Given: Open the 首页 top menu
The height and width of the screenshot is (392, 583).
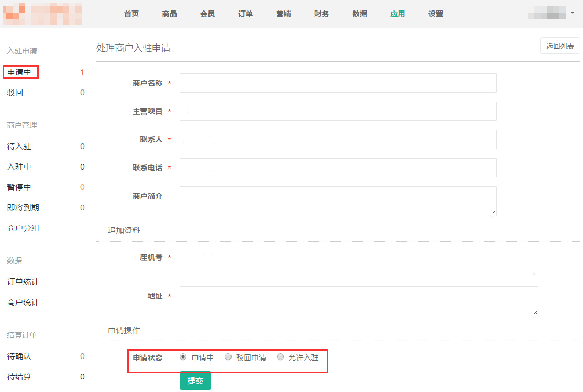Looking at the screenshot, I should click(x=131, y=14).
